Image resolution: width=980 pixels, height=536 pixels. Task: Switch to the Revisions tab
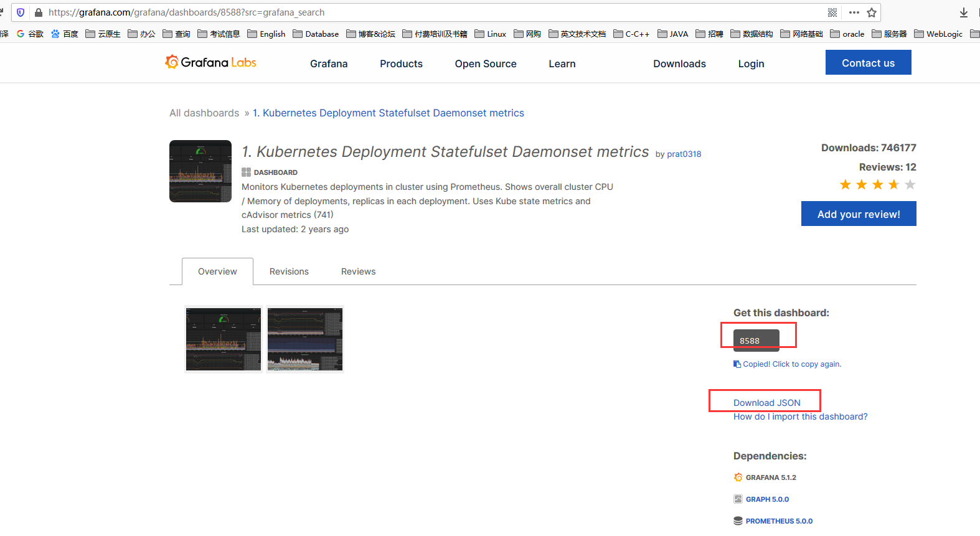(x=289, y=271)
